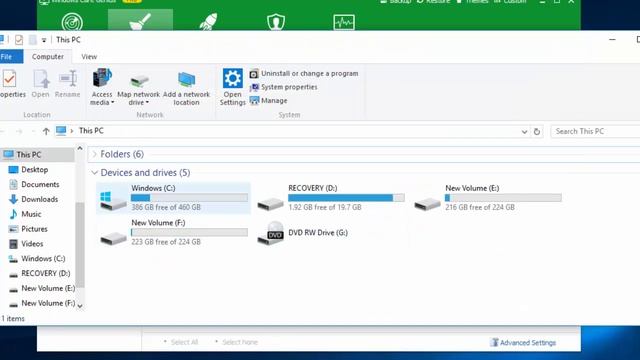Image resolution: width=640 pixels, height=360 pixels.
Task: Click Advanced Settings in Care Genius
Action: tap(523, 342)
